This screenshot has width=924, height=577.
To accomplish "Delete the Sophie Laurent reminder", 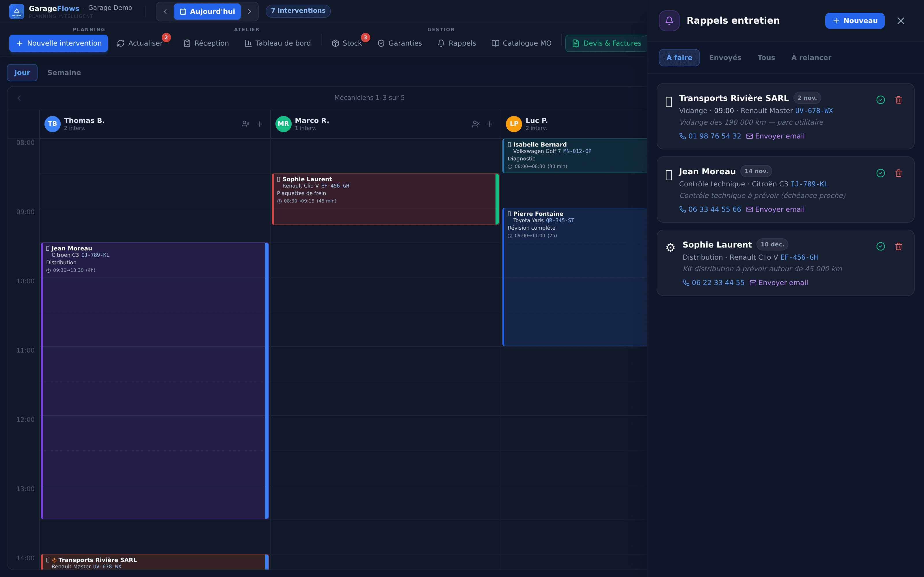I will pos(898,246).
